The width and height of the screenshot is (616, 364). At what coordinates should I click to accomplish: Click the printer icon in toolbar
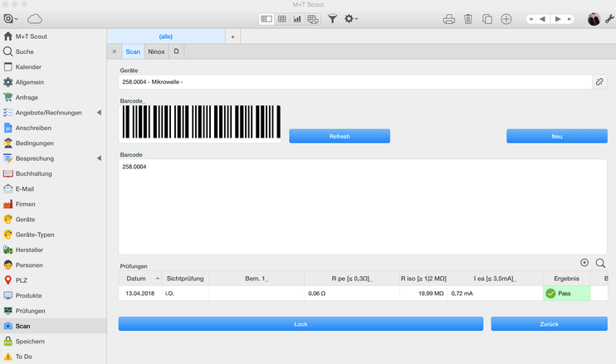(x=449, y=18)
